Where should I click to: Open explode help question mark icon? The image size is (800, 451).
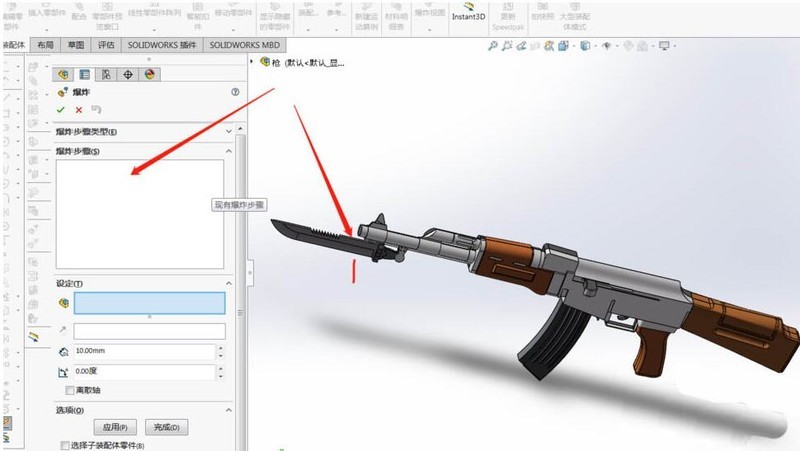pos(235,92)
